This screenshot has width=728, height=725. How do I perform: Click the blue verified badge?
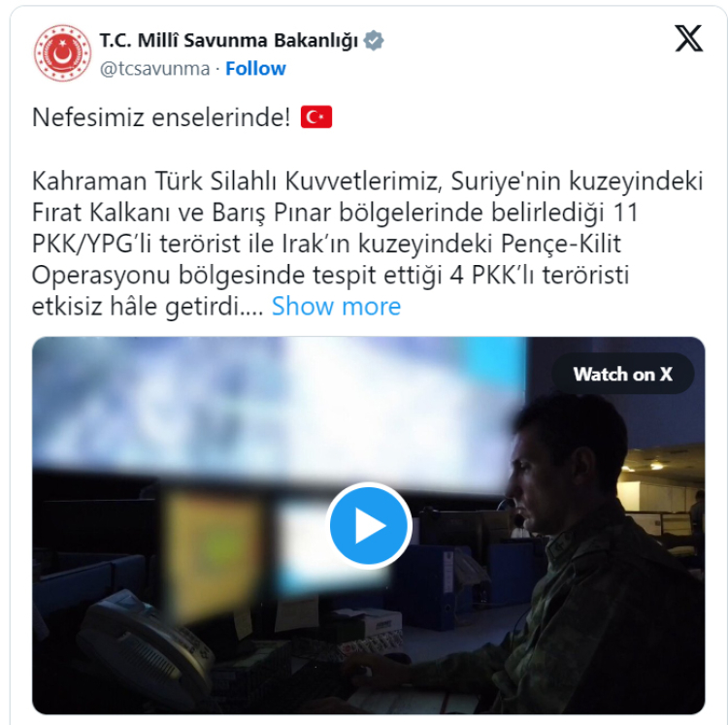[374, 41]
